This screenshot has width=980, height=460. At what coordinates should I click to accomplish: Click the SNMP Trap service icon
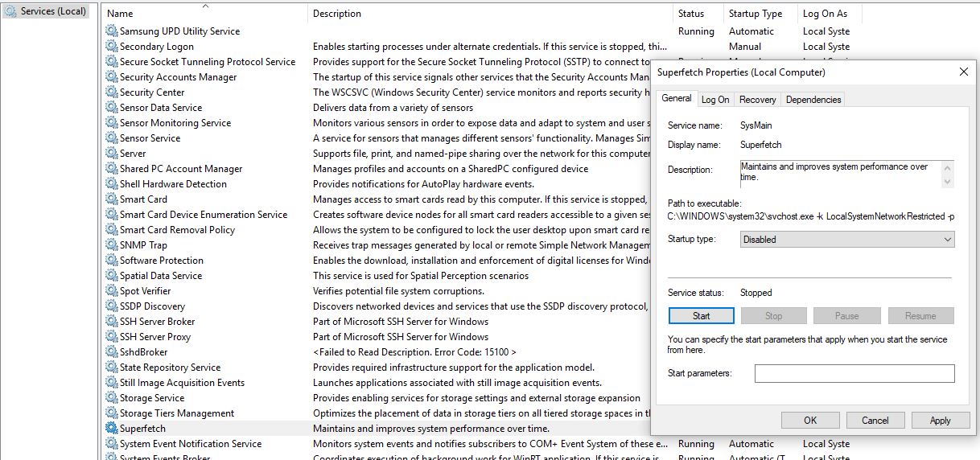[x=111, y=245]
